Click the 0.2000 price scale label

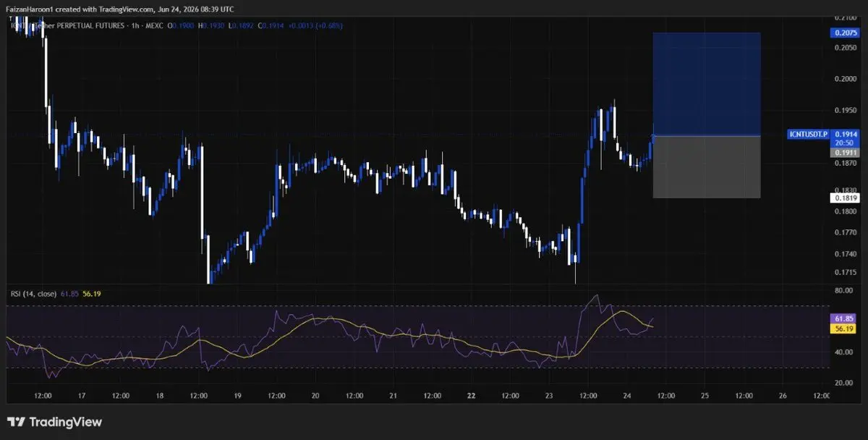pos(845,79)
